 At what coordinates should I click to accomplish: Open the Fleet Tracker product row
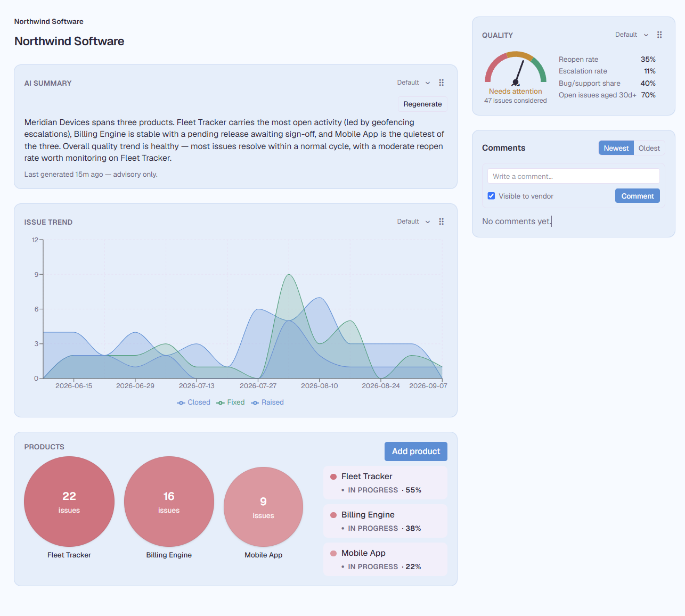pyautogui.click(x=385, y=483)
